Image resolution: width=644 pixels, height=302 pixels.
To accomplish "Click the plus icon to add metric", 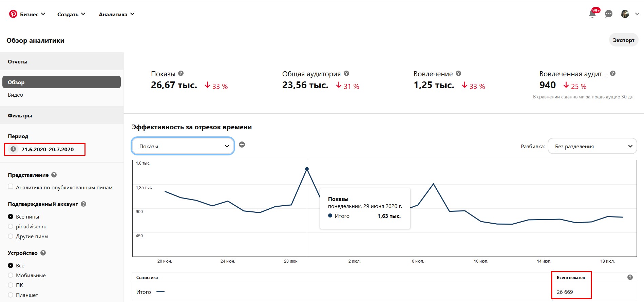I will [x=242, y=145].
